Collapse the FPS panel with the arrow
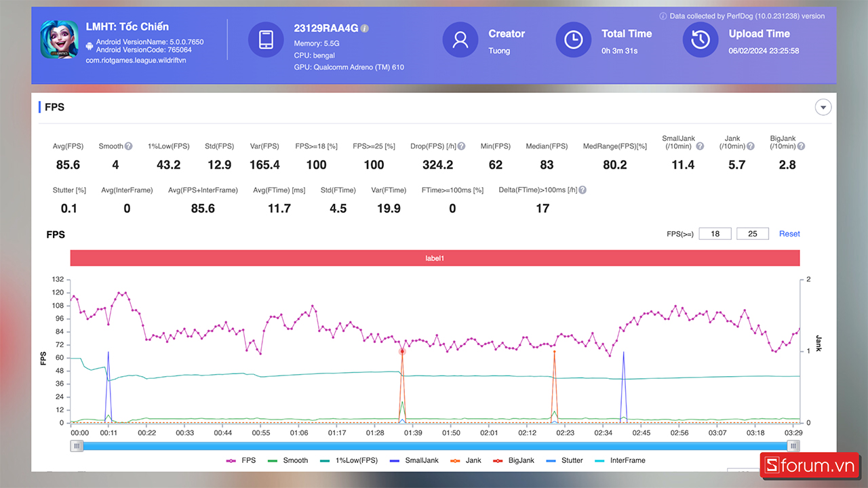Screen dimensions: 868x488 click(823, 107)
